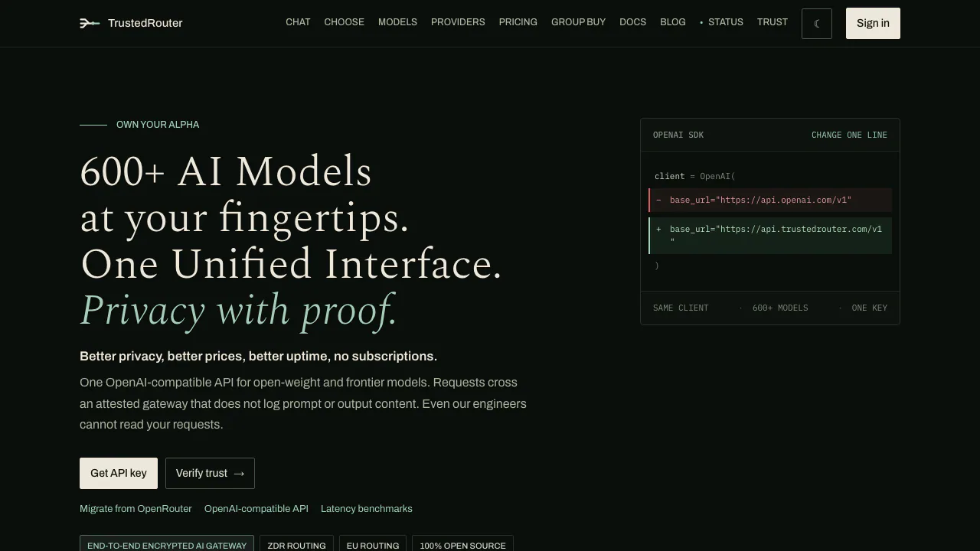980x551 pixels.
Task: Click the removed api.openai.com base_url line
Action: 770,200
